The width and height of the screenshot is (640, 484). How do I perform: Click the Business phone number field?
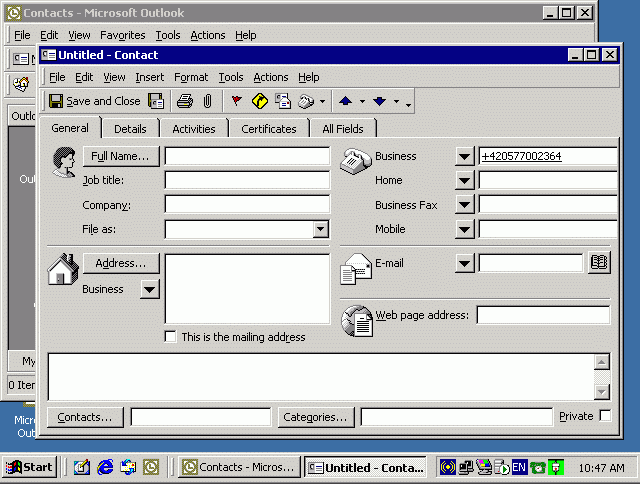tap(548, 156)
